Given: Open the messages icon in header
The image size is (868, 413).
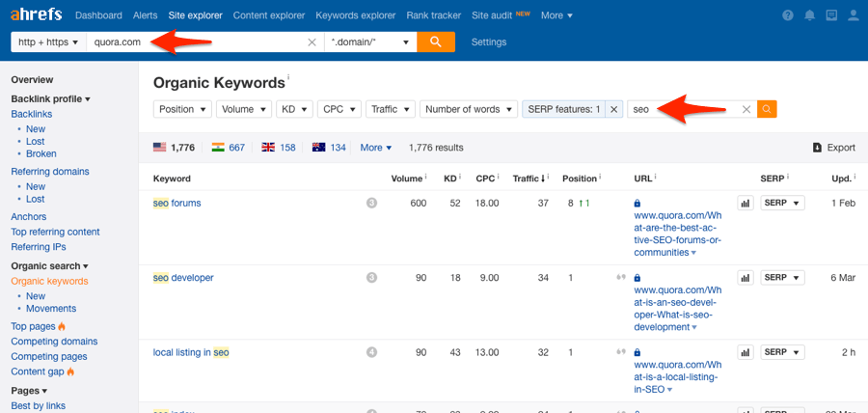Looking at the screenshot, I should [x=831, y=15].
